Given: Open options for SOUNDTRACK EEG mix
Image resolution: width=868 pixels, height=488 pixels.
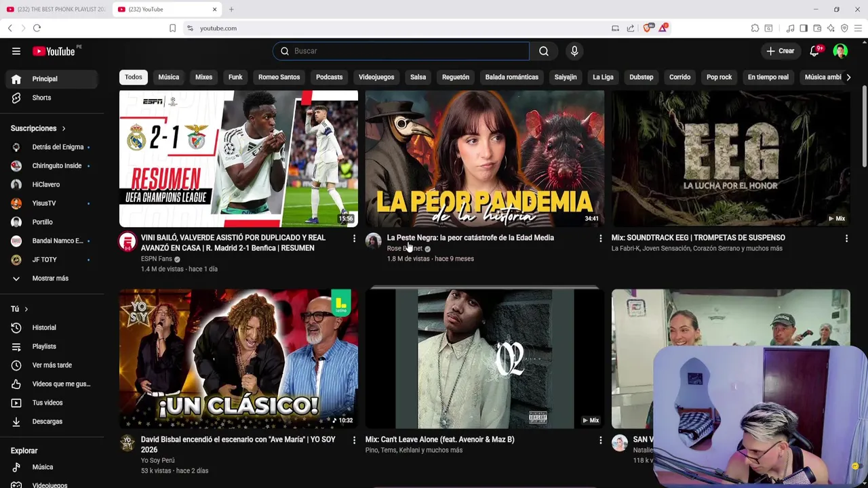Looking at the screenshot, I should pos(846,239).
